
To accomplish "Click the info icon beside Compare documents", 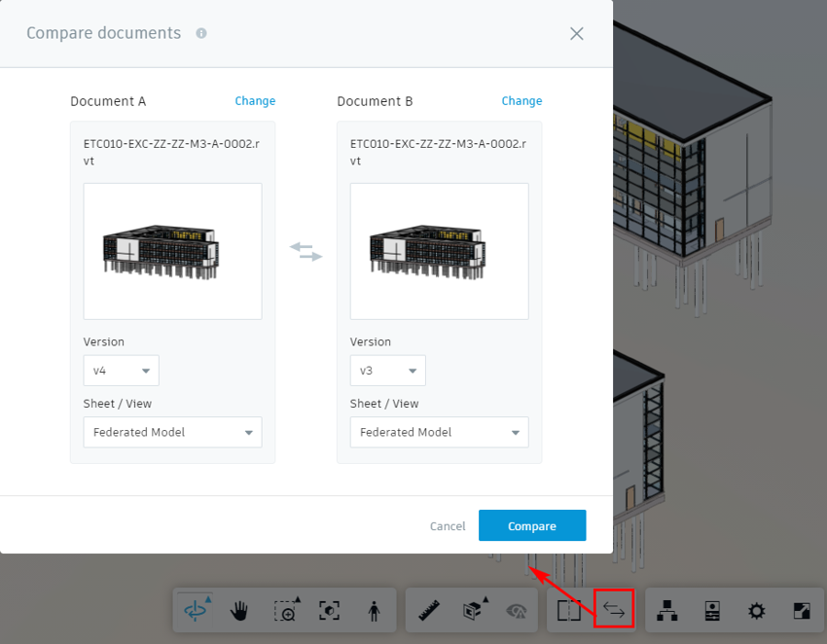I will (x=201, y=33).
